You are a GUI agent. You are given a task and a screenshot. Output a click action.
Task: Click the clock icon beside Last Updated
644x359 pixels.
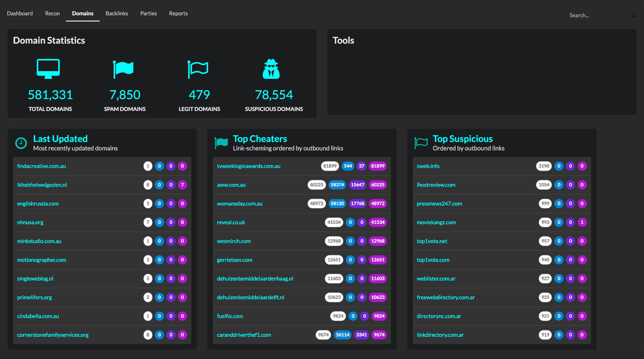21,143
